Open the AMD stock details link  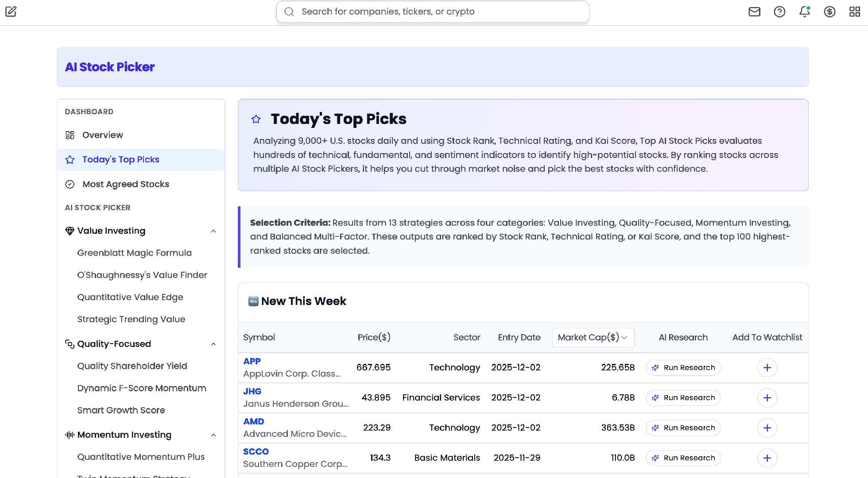pyautogui.click(x=253, y=421)
